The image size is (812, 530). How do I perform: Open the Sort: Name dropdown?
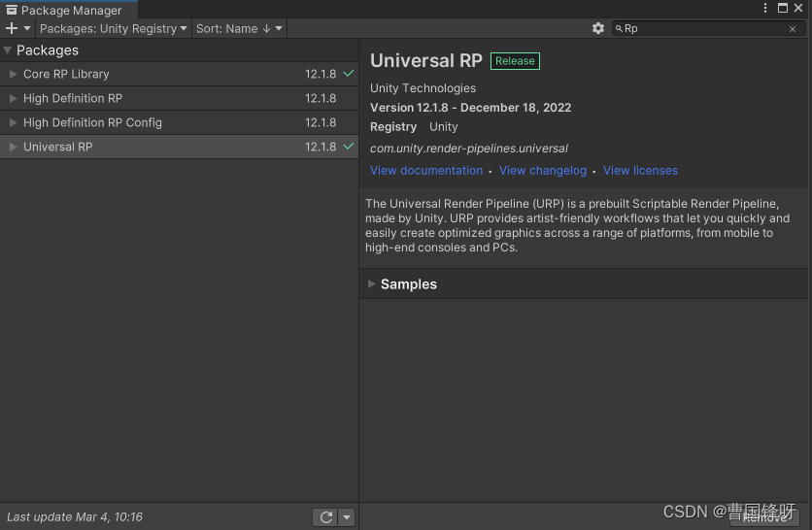(x=239, y=28)
